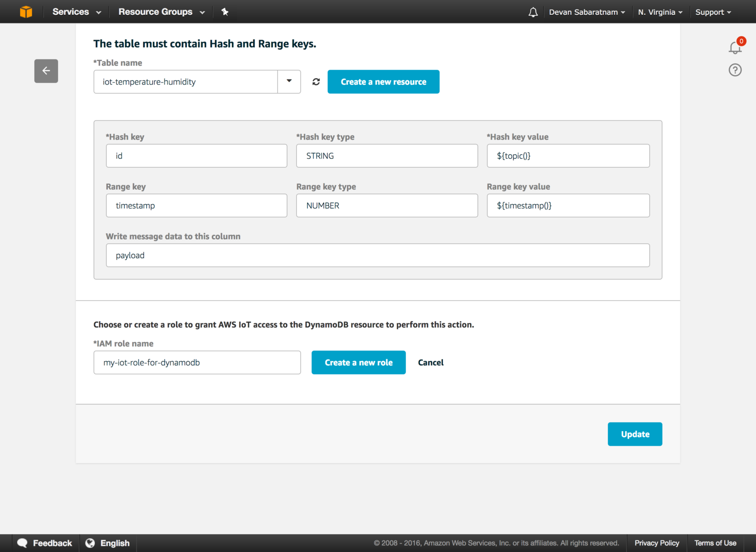Open the Services menu
The image size is (756, 552).
[77, 12]
